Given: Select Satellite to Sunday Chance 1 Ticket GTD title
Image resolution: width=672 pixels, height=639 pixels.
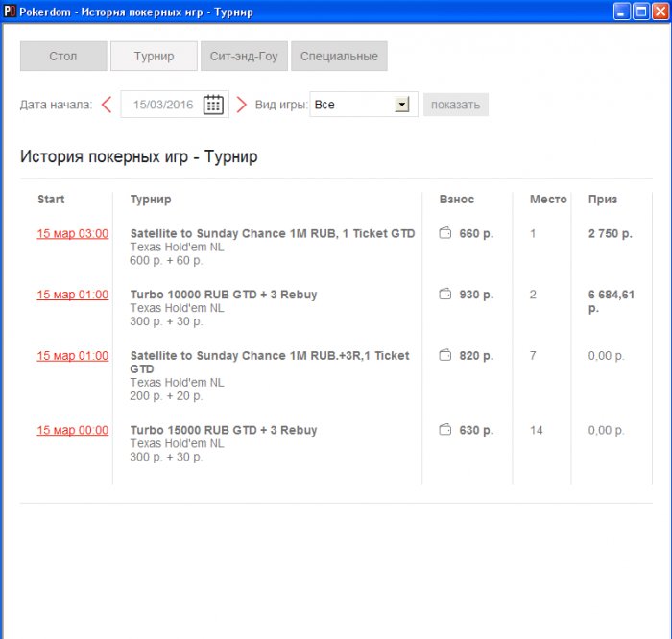Looking at the screenshot, I should click(273, 233).
